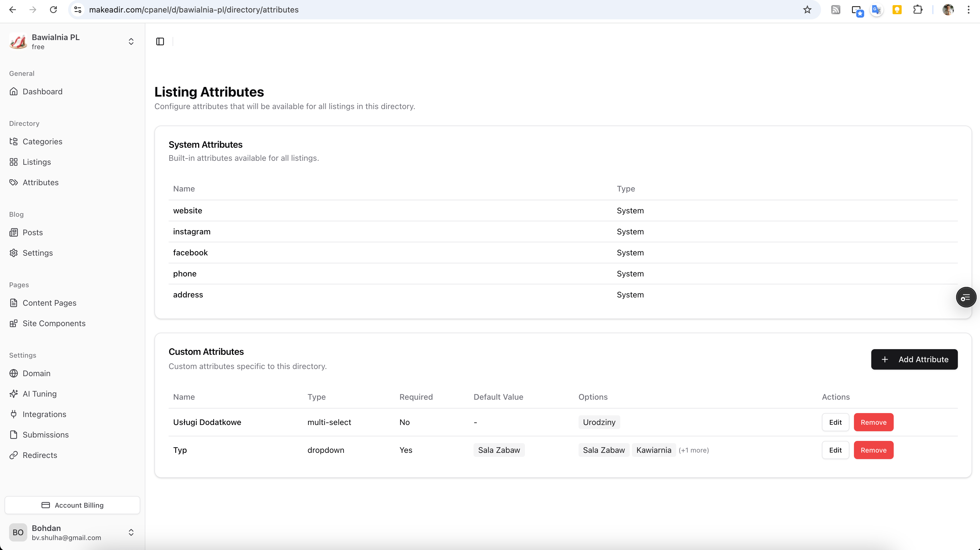980x550 pixels.
Task: Bookmark page with star icon
Action: click(x=807, y=10)
